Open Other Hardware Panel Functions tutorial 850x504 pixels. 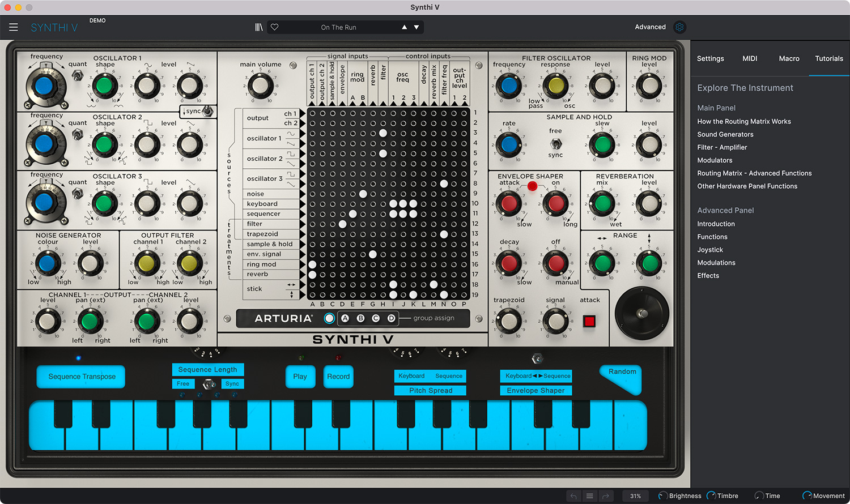coord(747,186)
